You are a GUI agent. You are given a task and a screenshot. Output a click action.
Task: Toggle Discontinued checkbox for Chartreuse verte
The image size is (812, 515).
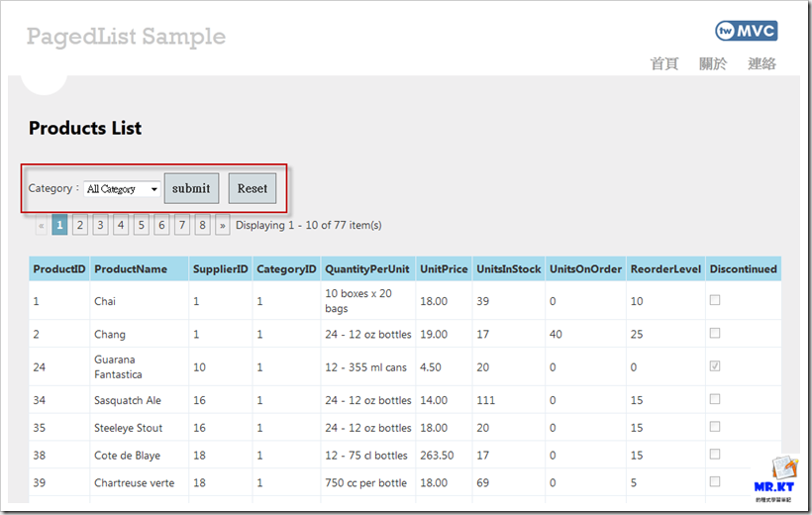coord(715,481)
